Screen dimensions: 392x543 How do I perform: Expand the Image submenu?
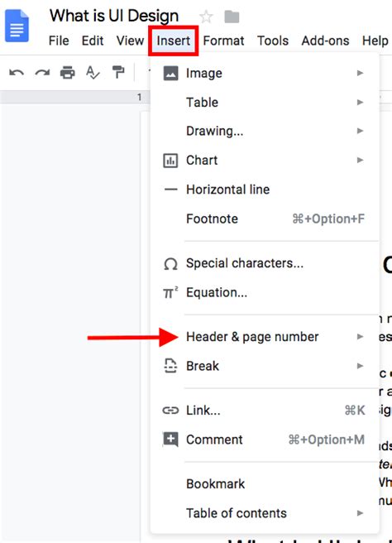click(x=265, y=73)
